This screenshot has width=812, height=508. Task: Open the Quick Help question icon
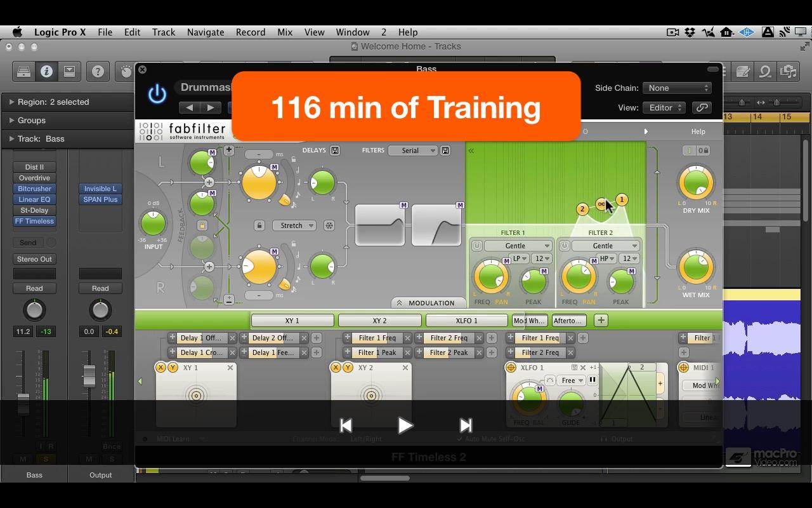click(98, 72)
